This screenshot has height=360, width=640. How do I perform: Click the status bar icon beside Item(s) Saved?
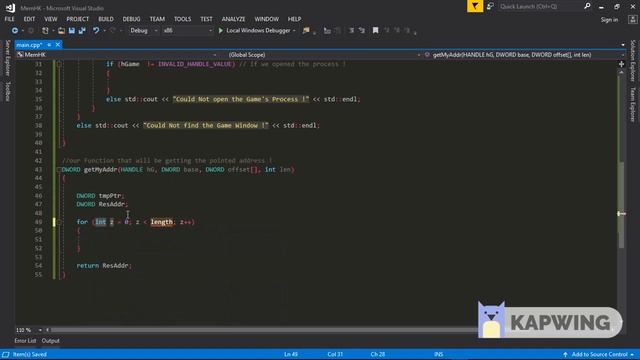point(6,354)
